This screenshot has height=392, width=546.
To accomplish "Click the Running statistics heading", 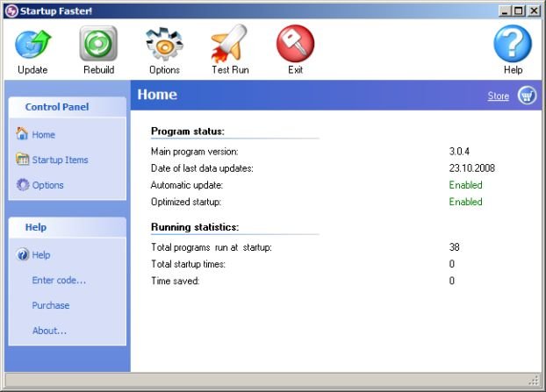I will click(x=195, y=227).
